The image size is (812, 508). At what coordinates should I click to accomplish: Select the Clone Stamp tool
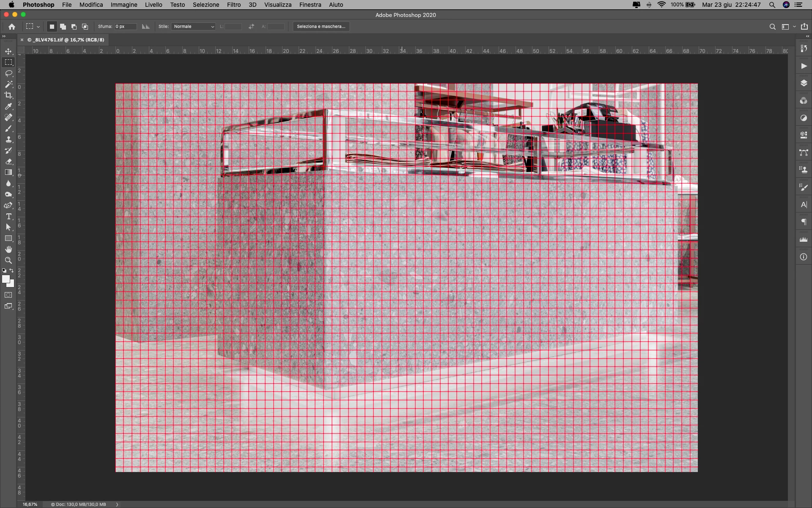pyautogui.click(x=8, y=139)
